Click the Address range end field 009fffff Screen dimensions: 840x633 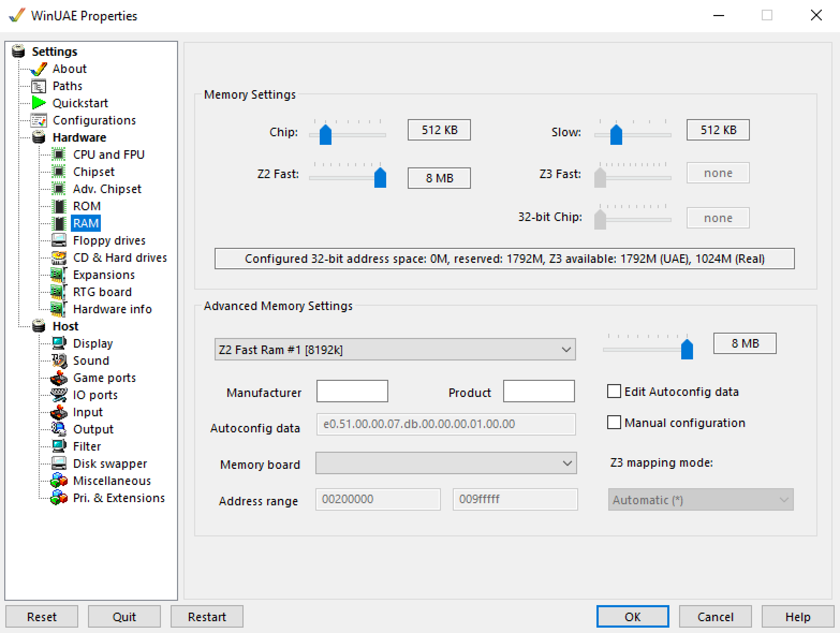point(515,499)
